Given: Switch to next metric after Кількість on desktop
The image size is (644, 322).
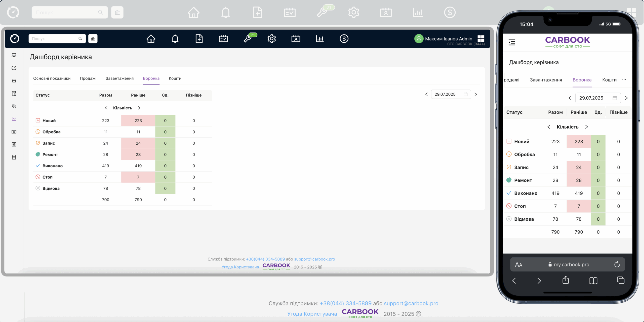Looking at the screenshot, I should 139,108.
